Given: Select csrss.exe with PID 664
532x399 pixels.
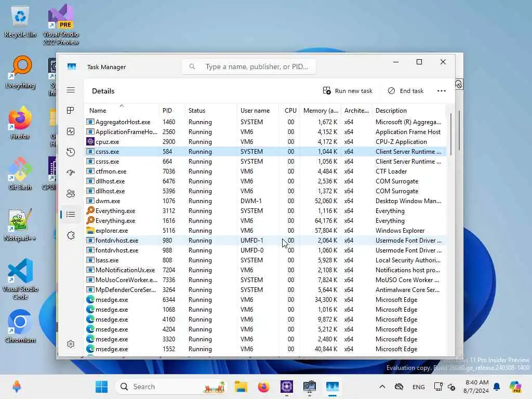Looking at the screenshot, I should (265, 162).
